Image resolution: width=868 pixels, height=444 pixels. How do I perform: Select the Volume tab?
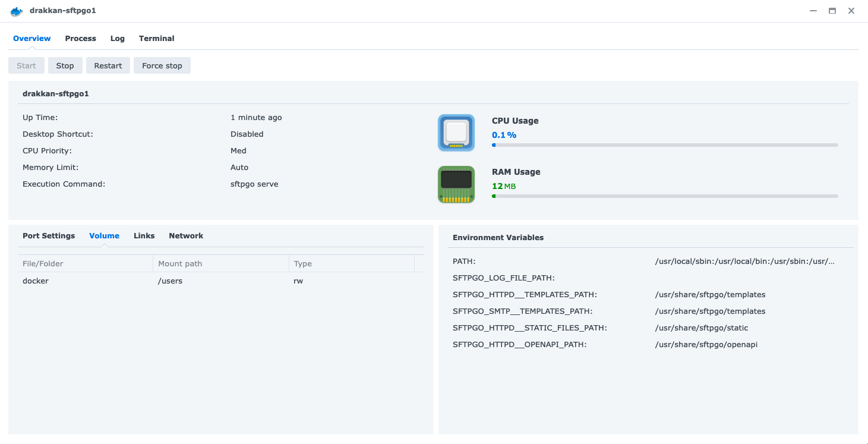tap(105, 235)
